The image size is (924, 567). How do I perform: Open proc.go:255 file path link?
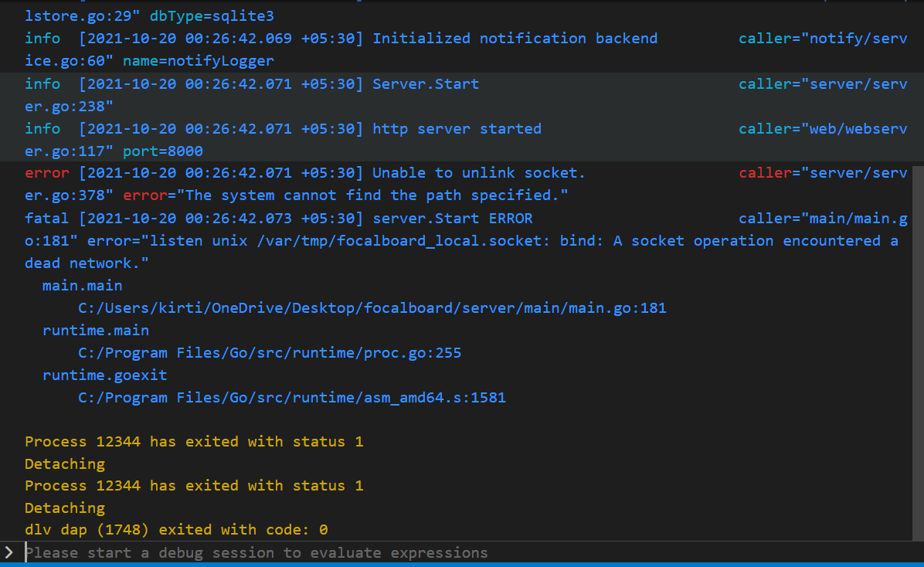270,353
